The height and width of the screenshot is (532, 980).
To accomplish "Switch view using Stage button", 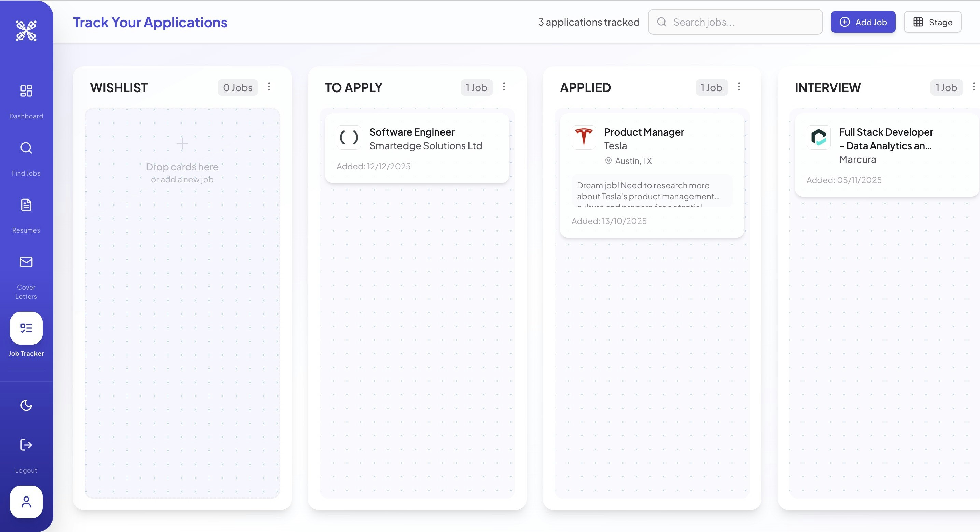I will [933, 22].
